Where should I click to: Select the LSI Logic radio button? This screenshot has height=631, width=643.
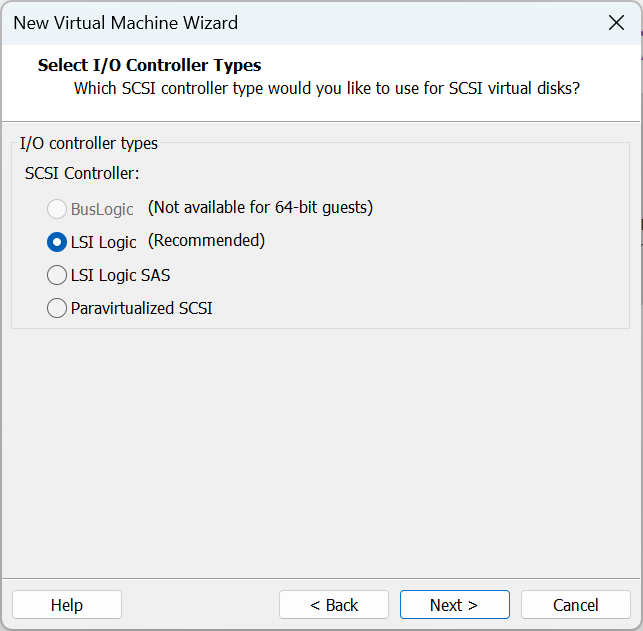[x=57, y=242]
